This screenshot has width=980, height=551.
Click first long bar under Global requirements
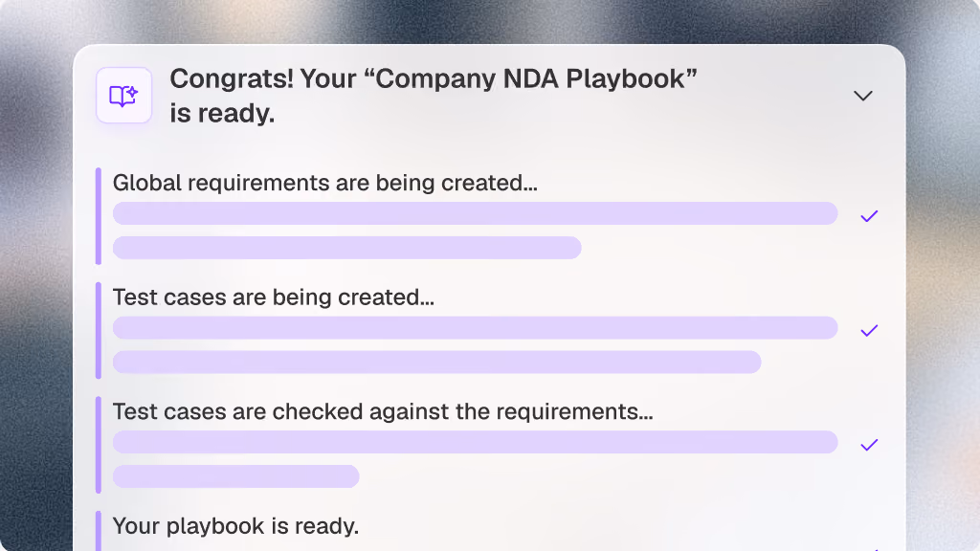tap(475, 213)
